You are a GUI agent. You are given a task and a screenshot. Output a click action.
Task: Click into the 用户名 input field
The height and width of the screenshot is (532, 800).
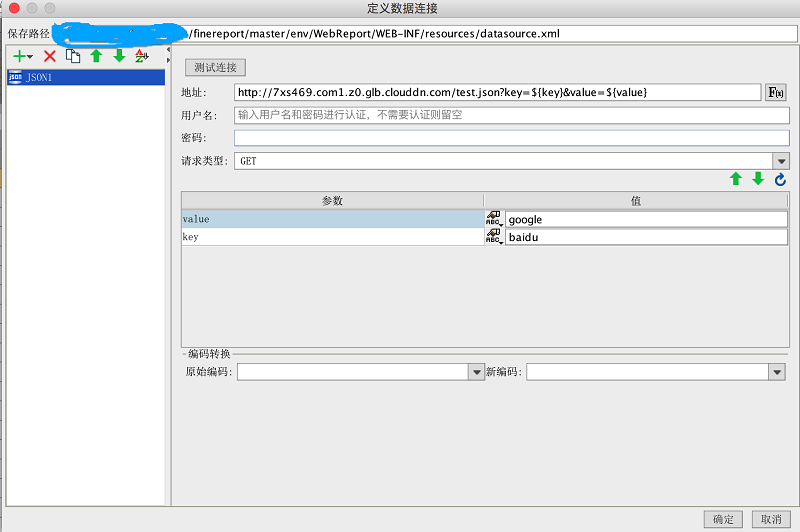(512, 115)
